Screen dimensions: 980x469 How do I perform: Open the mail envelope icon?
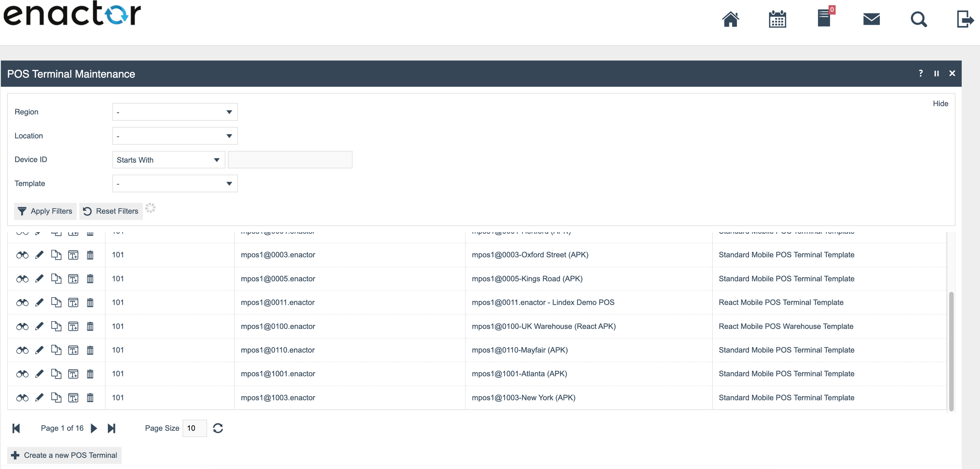tap(871, 19)
